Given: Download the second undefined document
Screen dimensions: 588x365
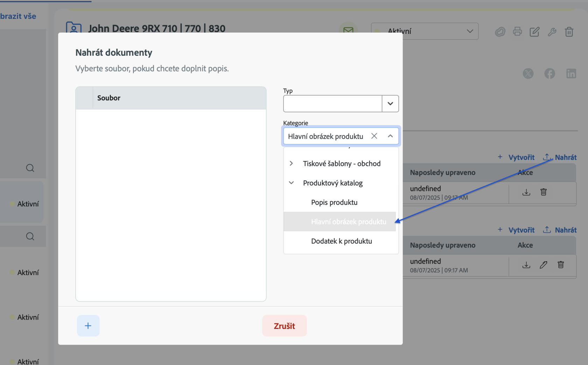Looking at the screenshot, I should coord(526,265).
